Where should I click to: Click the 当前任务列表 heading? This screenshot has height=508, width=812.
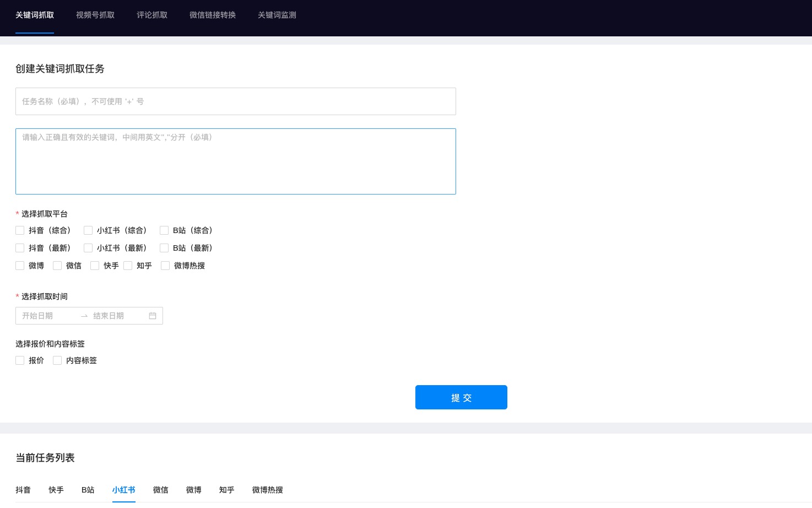tap(45, 458)
